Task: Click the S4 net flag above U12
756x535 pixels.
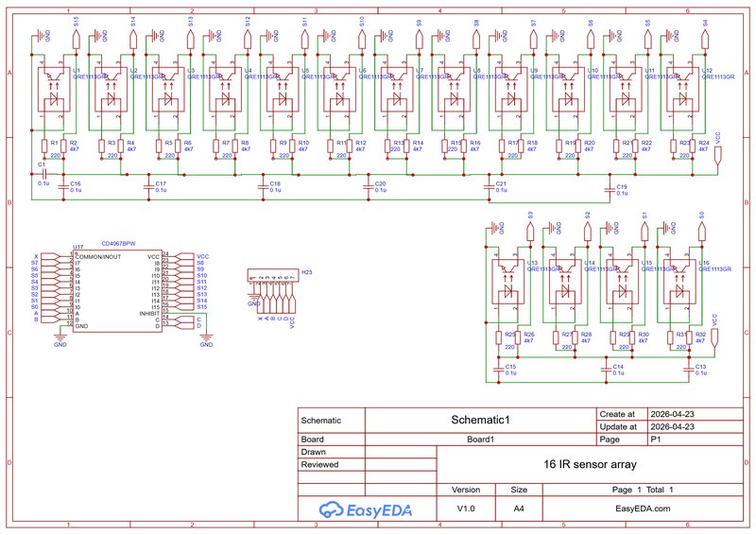Action: click(705, 39)
